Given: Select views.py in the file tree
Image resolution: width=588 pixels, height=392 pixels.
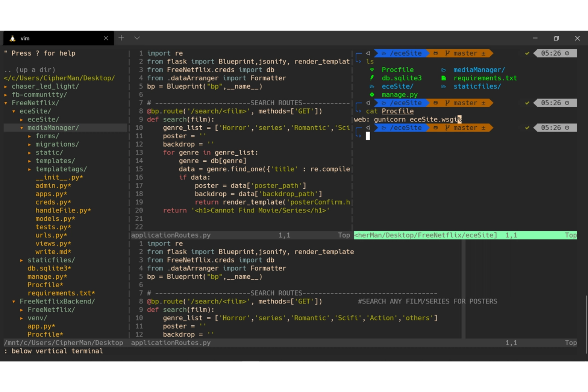Looking at the screenshot, I should [x=53, y=243].
